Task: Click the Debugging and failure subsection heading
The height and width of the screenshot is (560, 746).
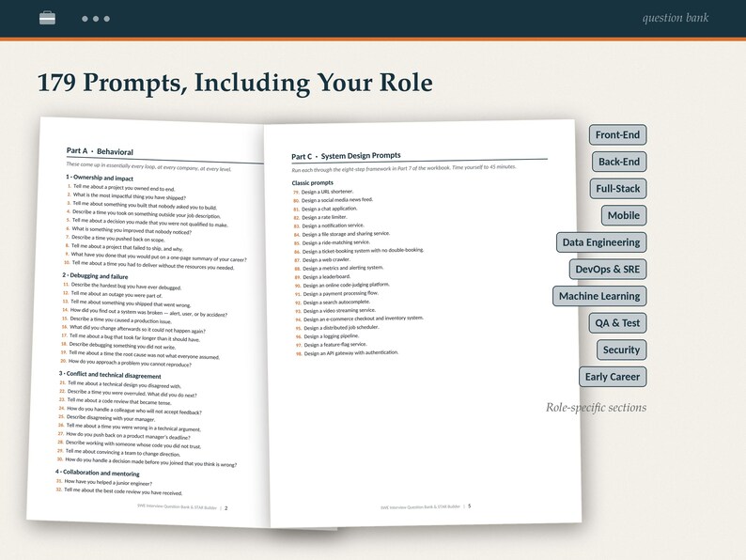Action: (95, 276)
